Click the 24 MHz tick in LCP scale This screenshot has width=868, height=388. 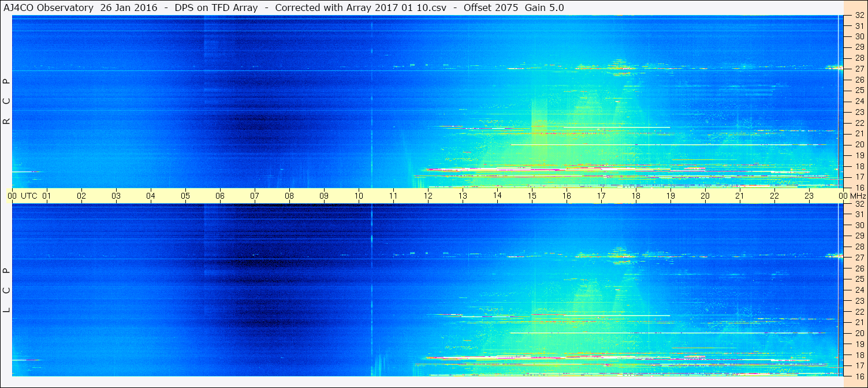(x=859, y=290)
